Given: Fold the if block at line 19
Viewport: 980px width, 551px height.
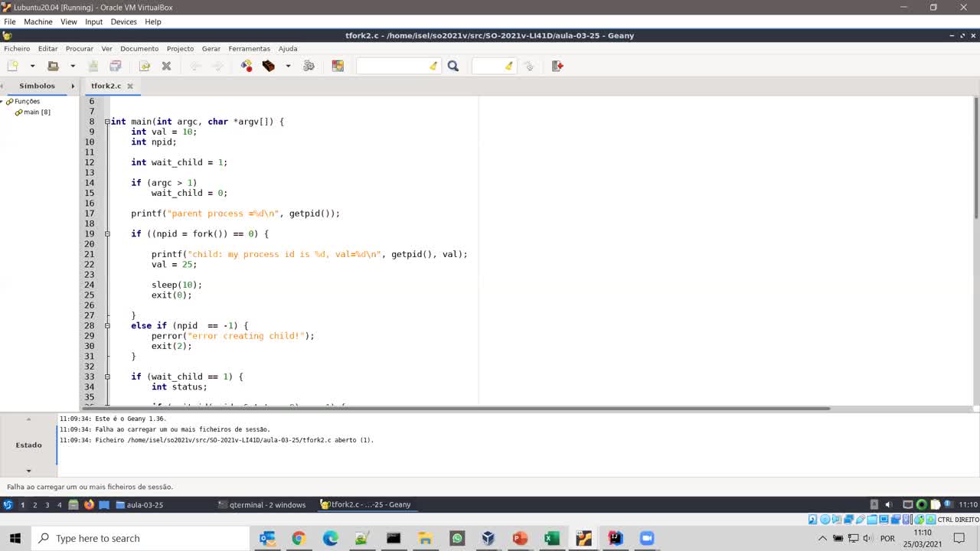Looking at the screenshot, I should tap(107, 233).
